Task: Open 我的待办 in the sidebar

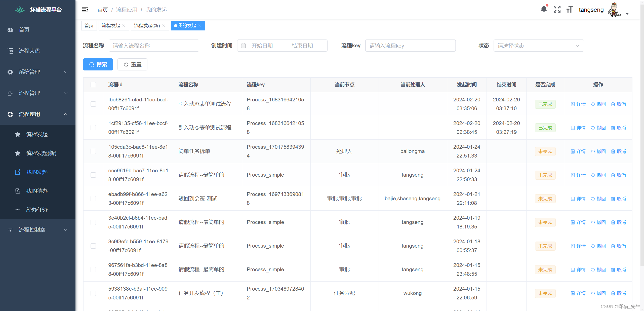Action: click(x=37, y=191)
